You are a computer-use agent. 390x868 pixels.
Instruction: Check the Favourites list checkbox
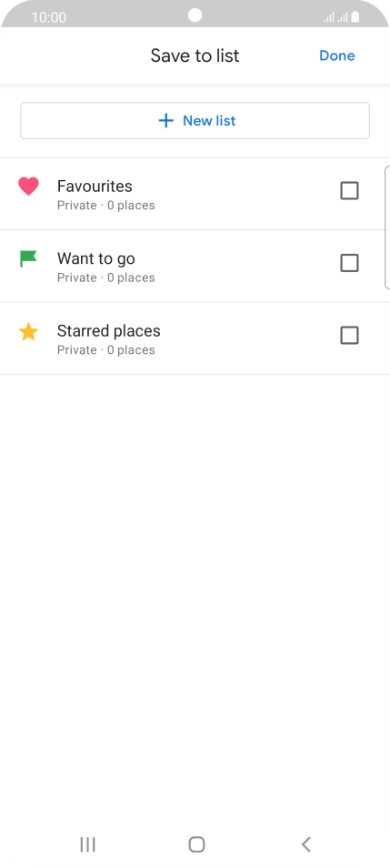tap(349, 190)
